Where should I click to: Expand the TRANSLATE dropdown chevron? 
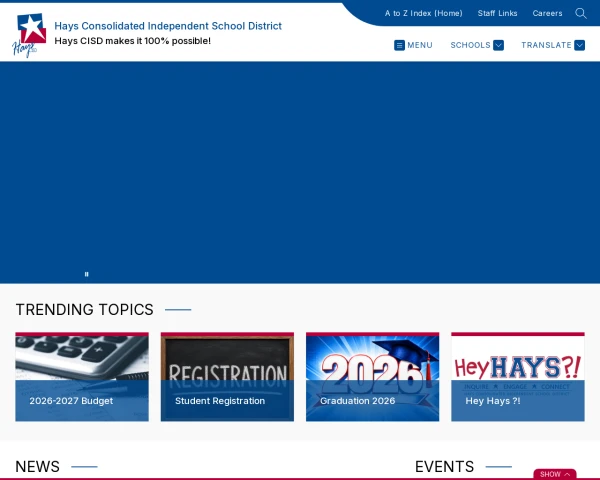point(579,45)
